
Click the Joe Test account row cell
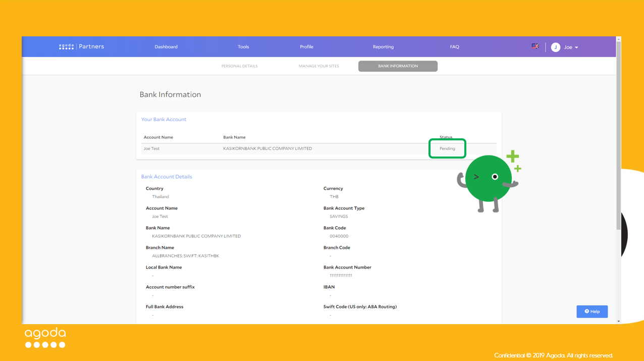click(151, 148)
